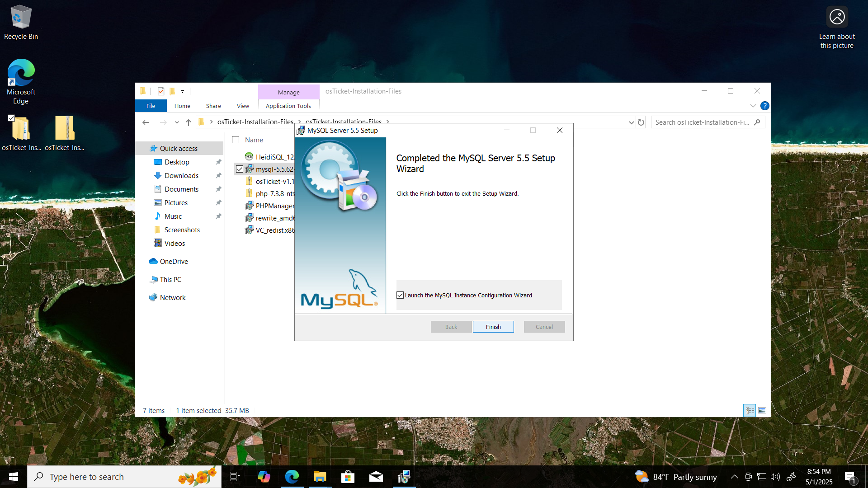Open Microsoft Edge desktop shortcut
Image resolution: width=868 pixels, height=488 pixels.
[x=21, y=81]
